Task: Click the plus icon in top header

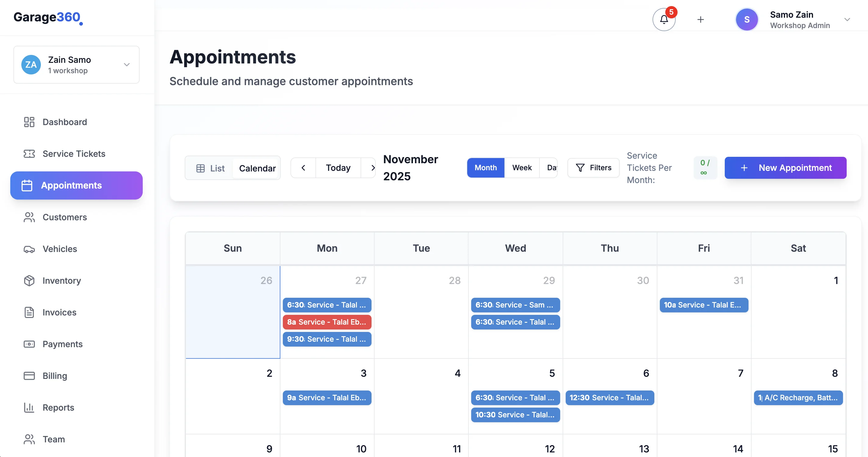Action: click(701, 20)
